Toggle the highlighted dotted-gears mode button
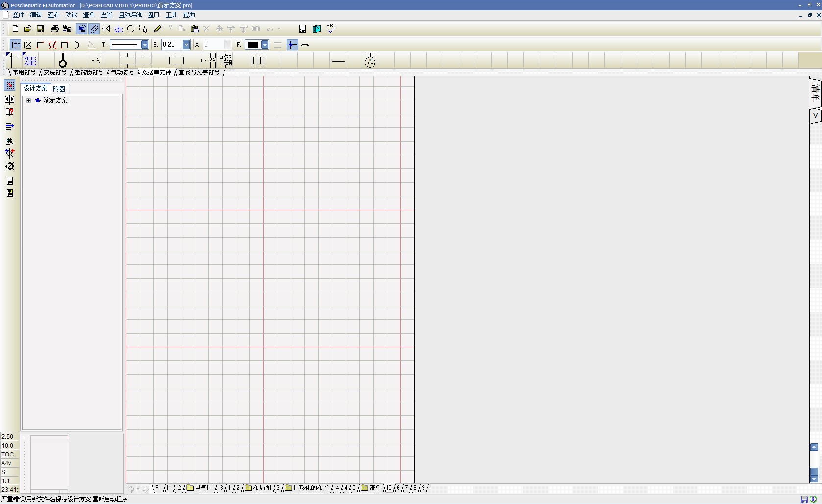 coord(82,29)
